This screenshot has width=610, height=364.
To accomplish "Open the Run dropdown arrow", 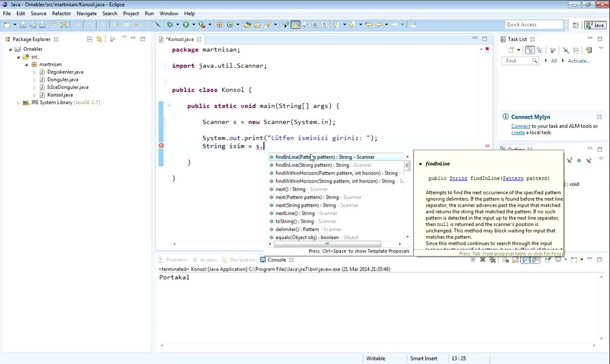I will point(193,24).
